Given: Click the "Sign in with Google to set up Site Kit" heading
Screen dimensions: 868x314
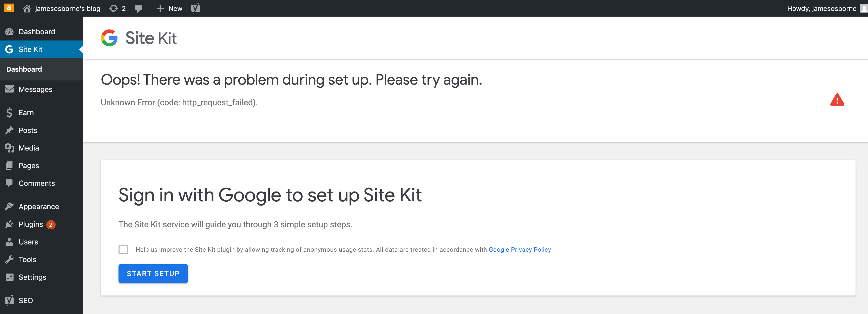Looking at the screenshot, I should [x=270, y=195].
